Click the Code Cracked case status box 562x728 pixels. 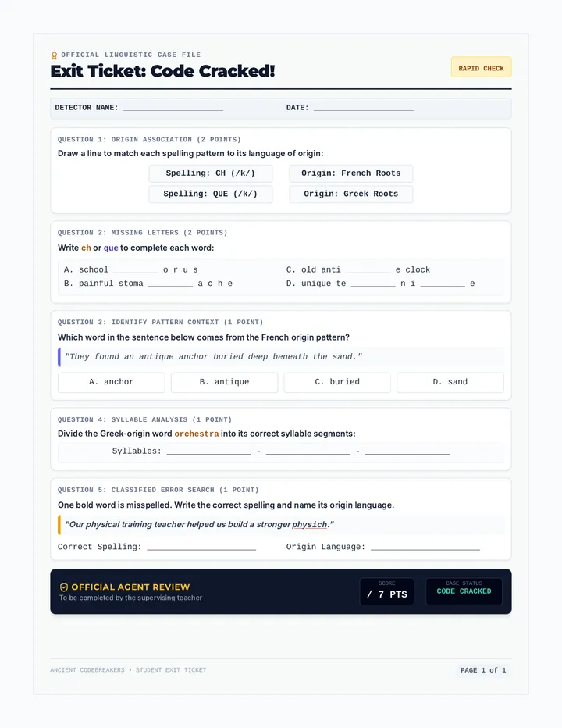click(x=464, y=591)
